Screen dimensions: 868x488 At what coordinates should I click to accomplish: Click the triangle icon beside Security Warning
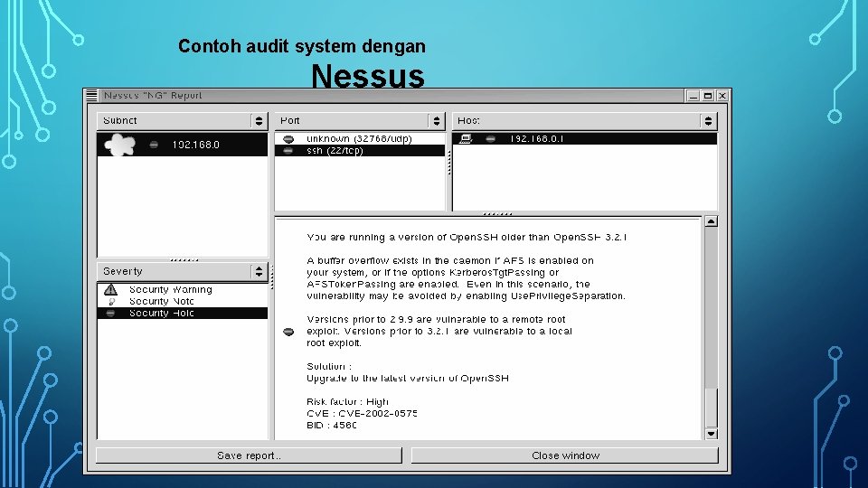click(x=110, y=289)
